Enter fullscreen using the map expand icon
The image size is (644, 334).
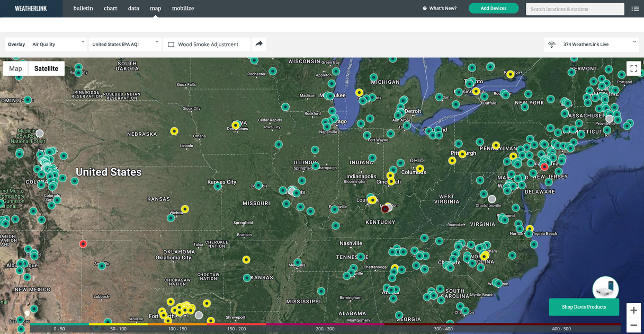(633, 68)
